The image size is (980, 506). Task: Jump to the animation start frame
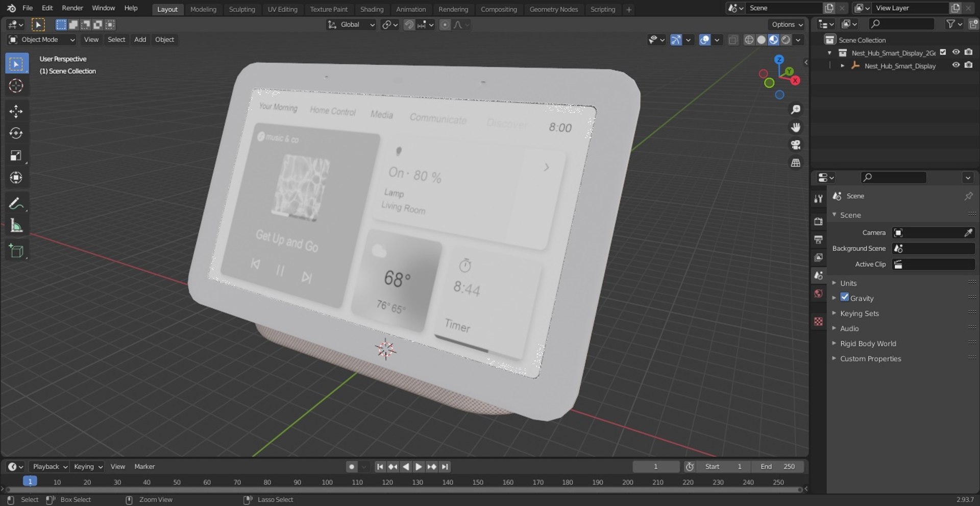pos(380,467)
